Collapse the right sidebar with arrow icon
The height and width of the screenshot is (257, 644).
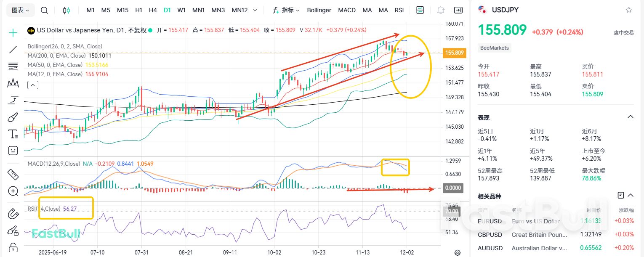(x=458, y=10)
